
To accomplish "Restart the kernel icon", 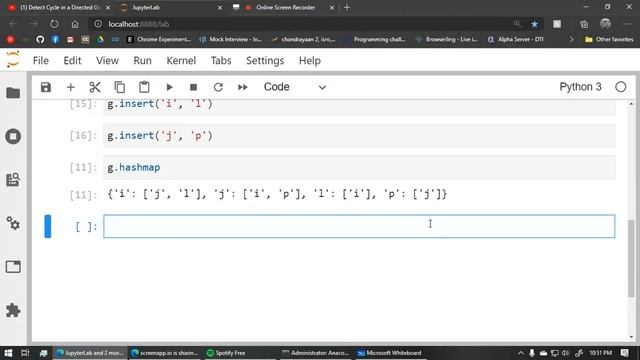I will [x=218, y=87].
